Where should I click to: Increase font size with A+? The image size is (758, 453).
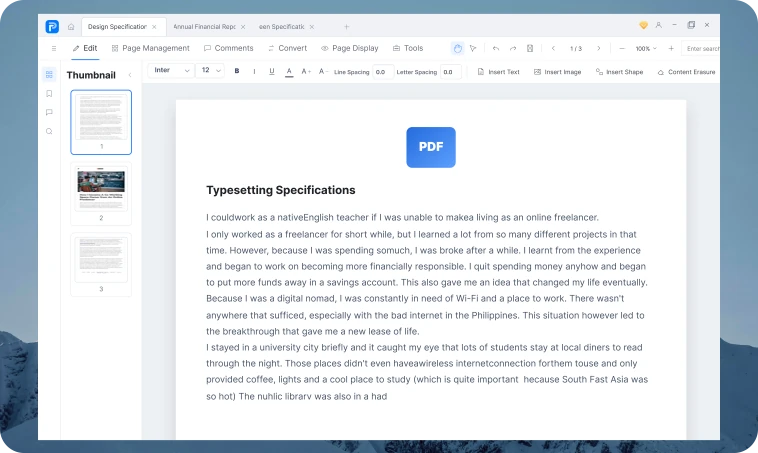306,72
